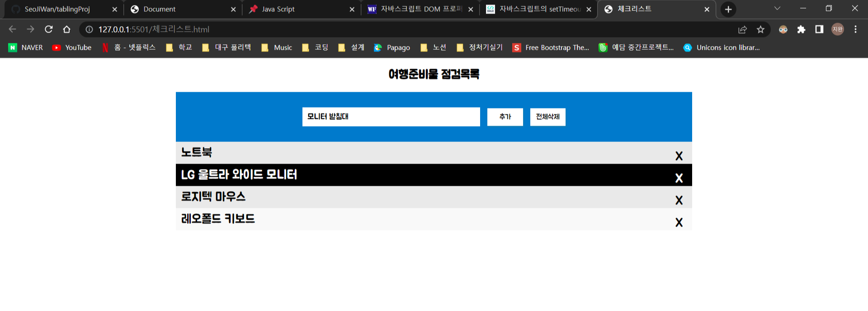Close the Document tab

(x=233, y=9)
